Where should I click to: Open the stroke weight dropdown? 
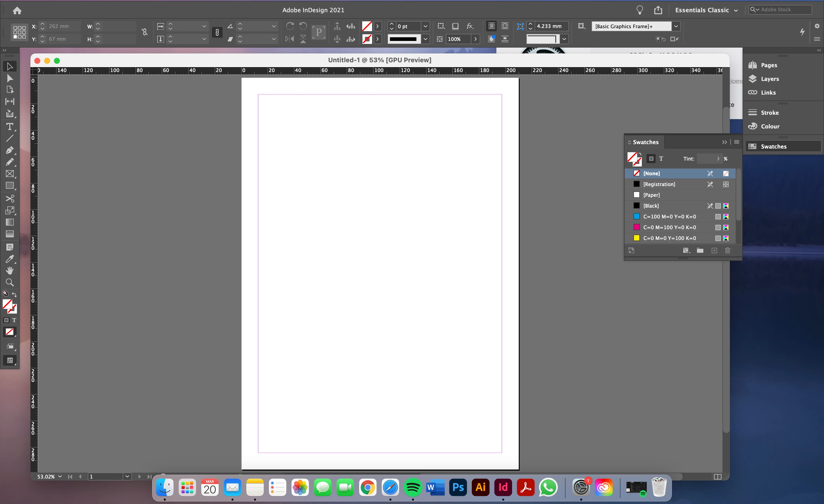click(425, 26)
